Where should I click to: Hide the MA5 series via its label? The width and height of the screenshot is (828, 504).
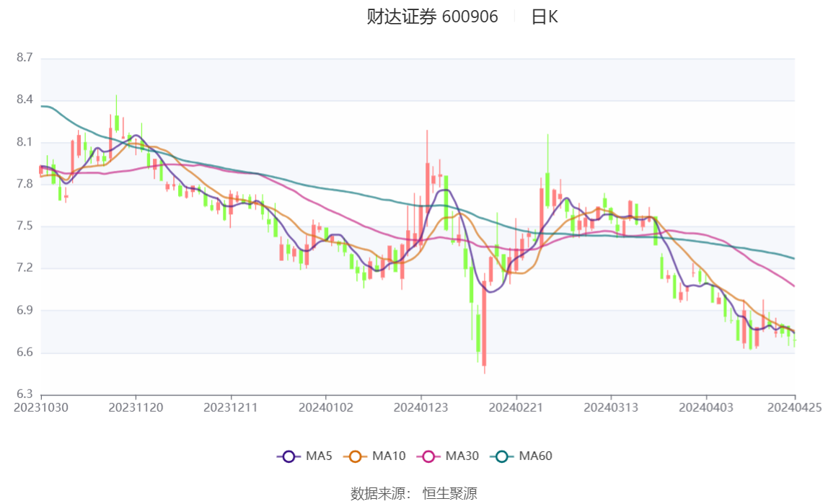point(319,456)
